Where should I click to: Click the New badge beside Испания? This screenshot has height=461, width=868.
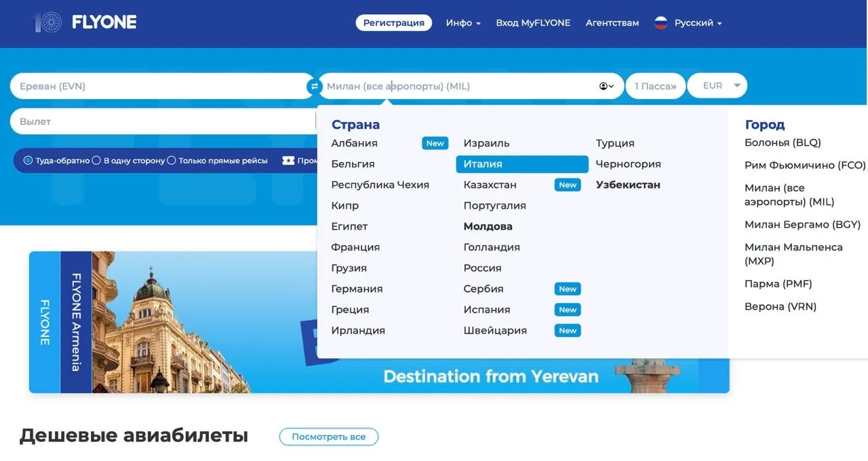[x=568, y=310]
